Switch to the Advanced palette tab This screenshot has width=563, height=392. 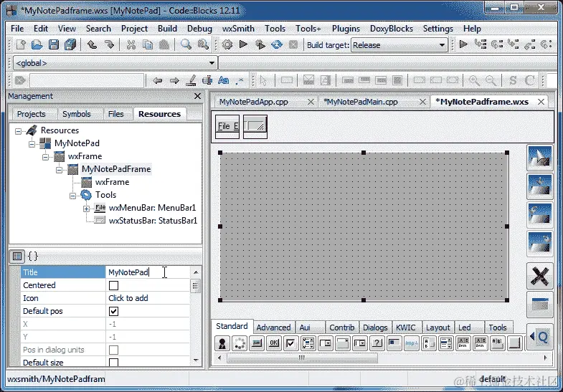coord(273,328)
